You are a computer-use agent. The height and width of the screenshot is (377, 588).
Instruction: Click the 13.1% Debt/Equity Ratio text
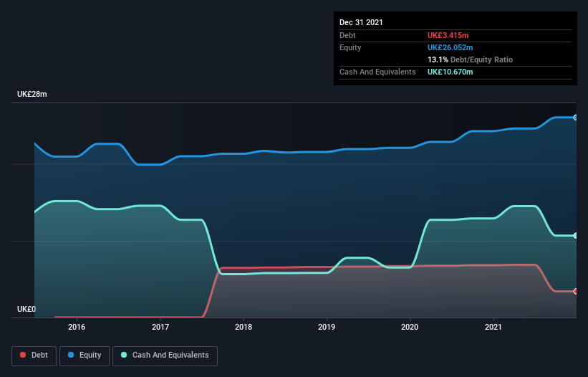point(471,59)
